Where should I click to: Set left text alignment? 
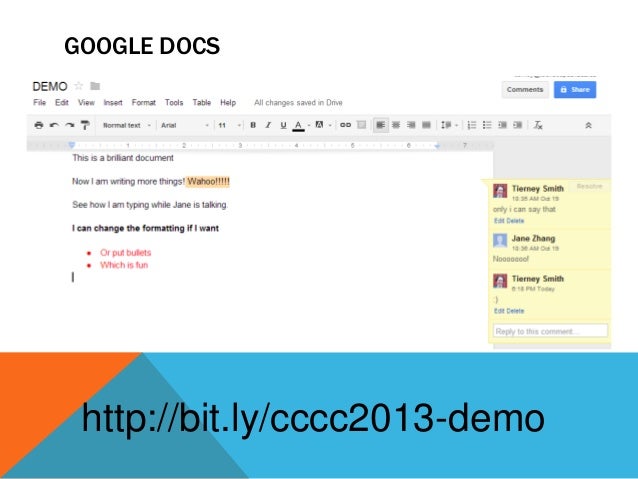coord(381,125)
